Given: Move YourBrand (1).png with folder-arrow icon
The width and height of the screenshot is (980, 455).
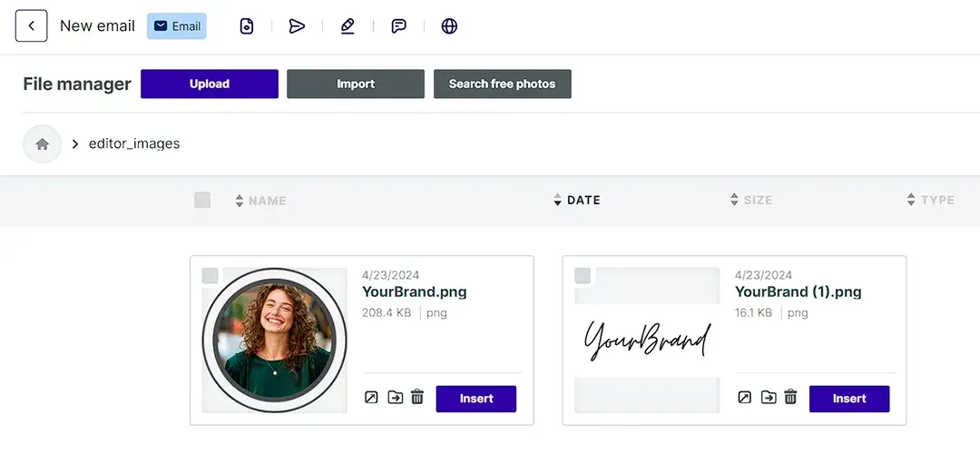Looking at the screenshot, I should click(x=769, y=397).
